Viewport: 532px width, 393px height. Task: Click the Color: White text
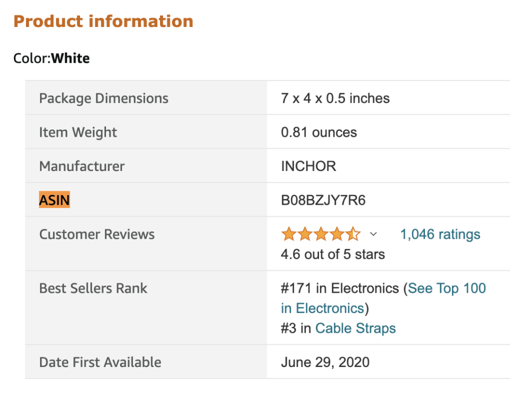[51, 58]
